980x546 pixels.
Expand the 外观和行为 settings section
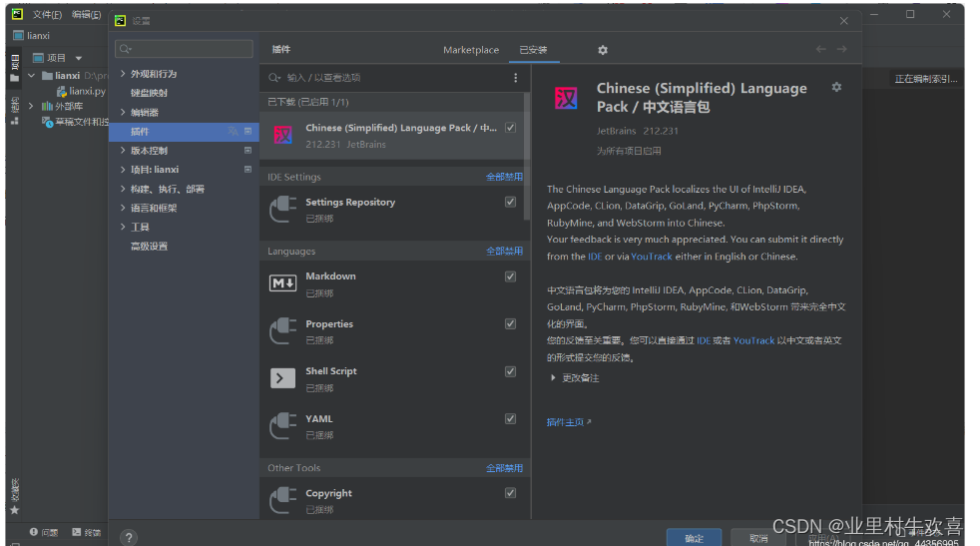[123, 73]
